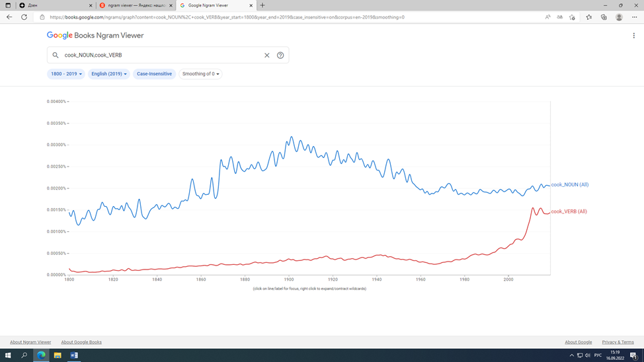Viewport: 644px width, 362px height.
Task: Open the Ngram help question mark icon
Action: pos(280,55)
